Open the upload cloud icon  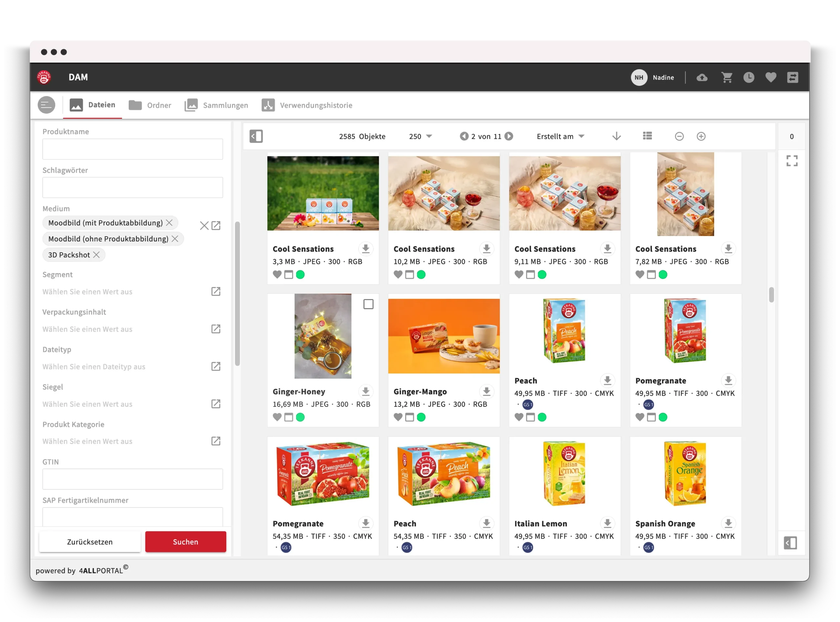702,77
